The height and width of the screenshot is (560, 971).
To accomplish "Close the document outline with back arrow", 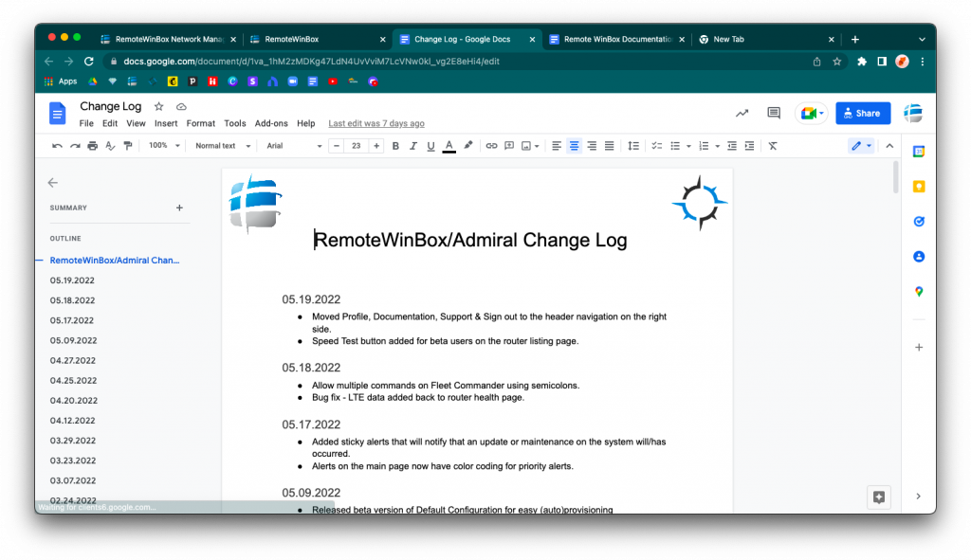I will (x=53, y=183).
